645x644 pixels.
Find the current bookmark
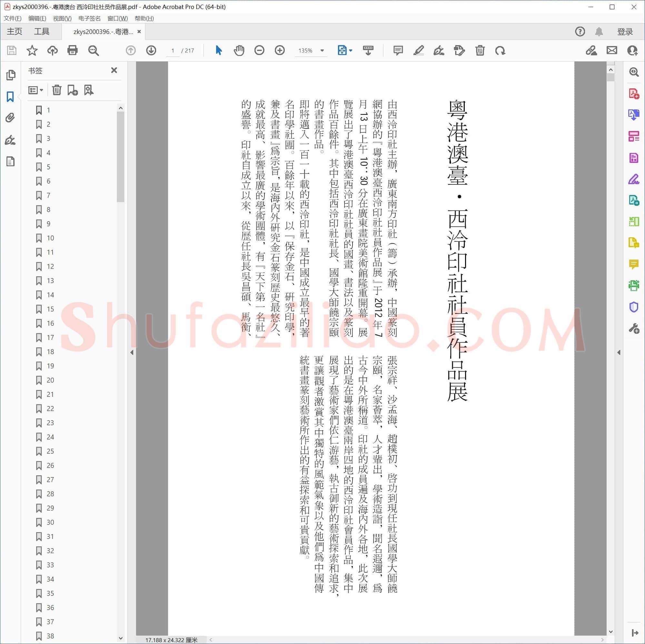click(88, 90)
